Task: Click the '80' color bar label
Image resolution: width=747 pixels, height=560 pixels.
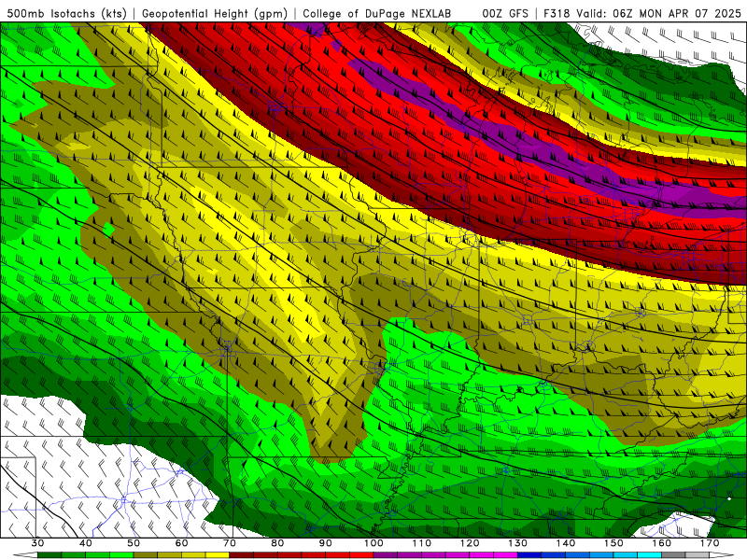Action: tap(277, 543)
